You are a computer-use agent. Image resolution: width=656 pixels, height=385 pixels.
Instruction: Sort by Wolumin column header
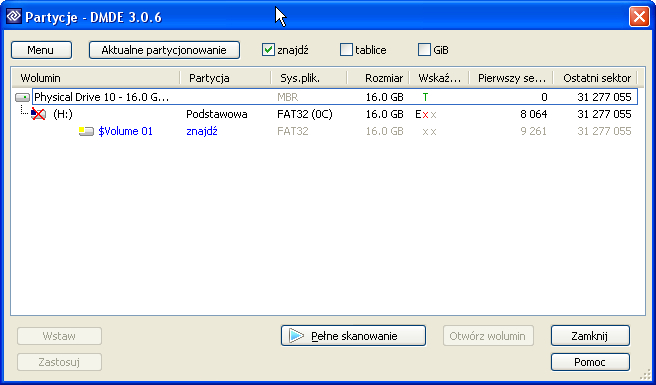(96, 78)
